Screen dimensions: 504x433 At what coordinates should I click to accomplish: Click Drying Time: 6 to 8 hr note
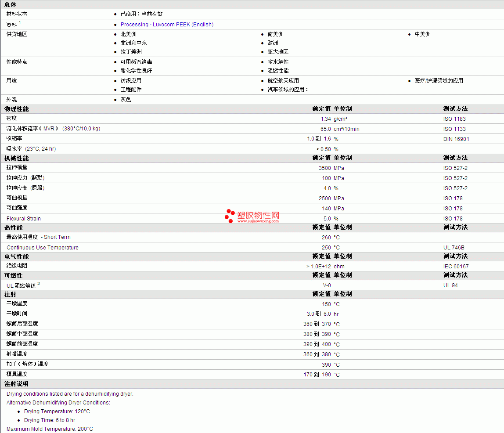(x=50, y=420)
